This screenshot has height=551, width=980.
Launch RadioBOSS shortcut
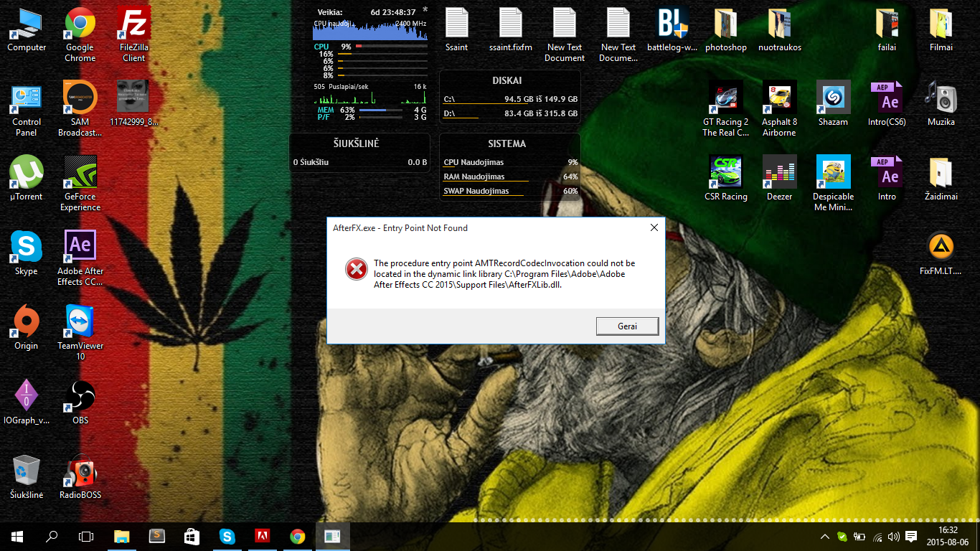80,477
